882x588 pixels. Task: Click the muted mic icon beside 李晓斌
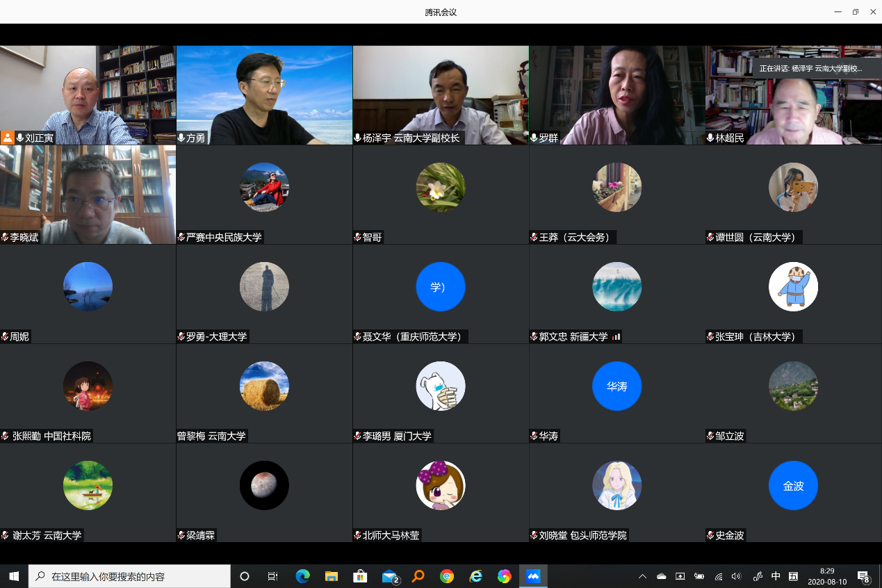pos(5,238)
